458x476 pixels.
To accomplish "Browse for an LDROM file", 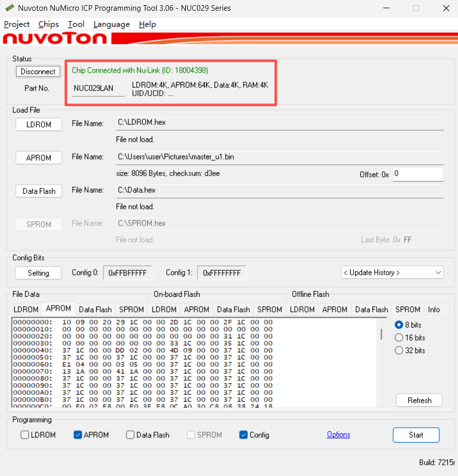I will 38,124.
